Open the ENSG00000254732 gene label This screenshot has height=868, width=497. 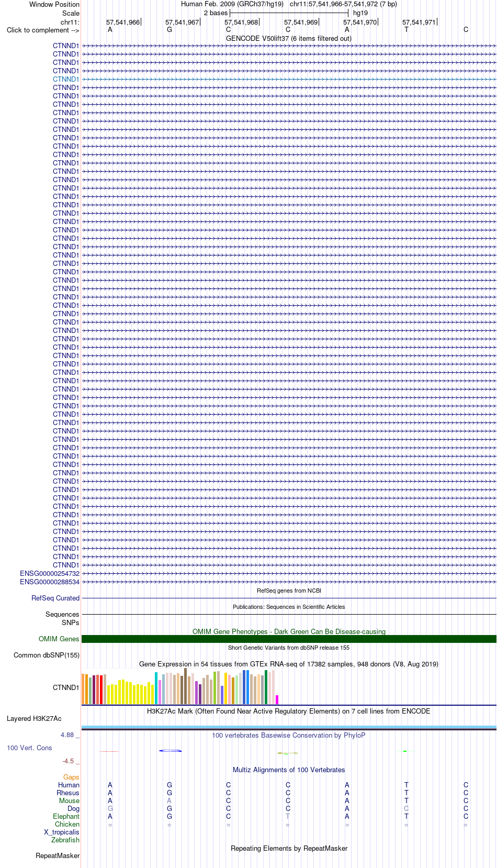pyautogui.click(x=50, y=573)
